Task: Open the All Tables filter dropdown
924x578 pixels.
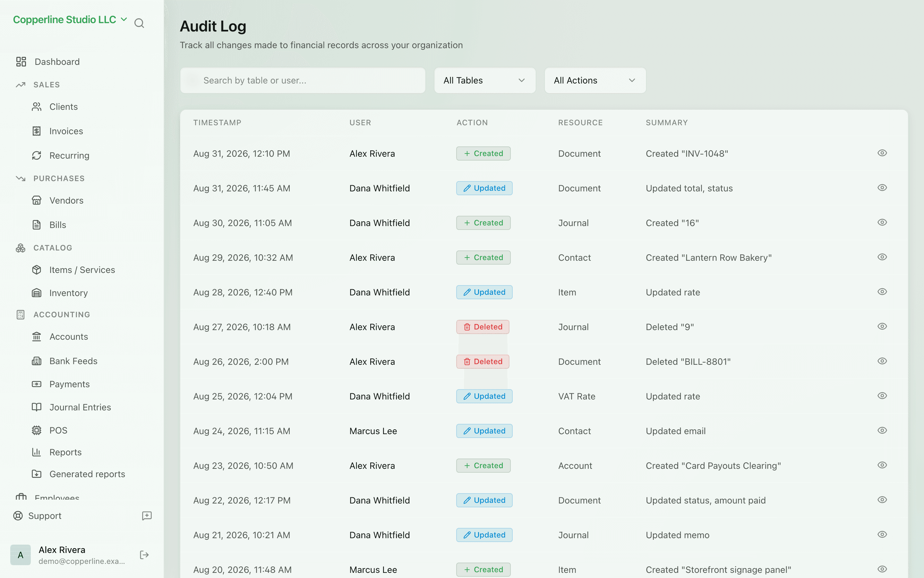Action: pos(485,80)
